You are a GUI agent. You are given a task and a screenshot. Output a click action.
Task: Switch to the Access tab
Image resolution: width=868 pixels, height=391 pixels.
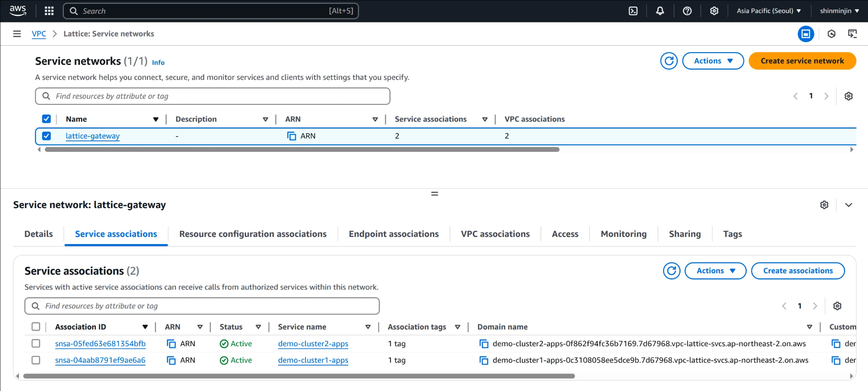(x=565, y=234)
